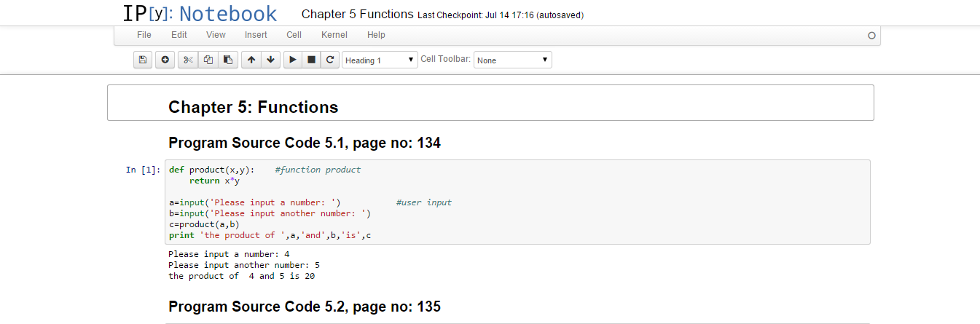Move the selected cell down
980x324 pixels.
click(270, 60)
